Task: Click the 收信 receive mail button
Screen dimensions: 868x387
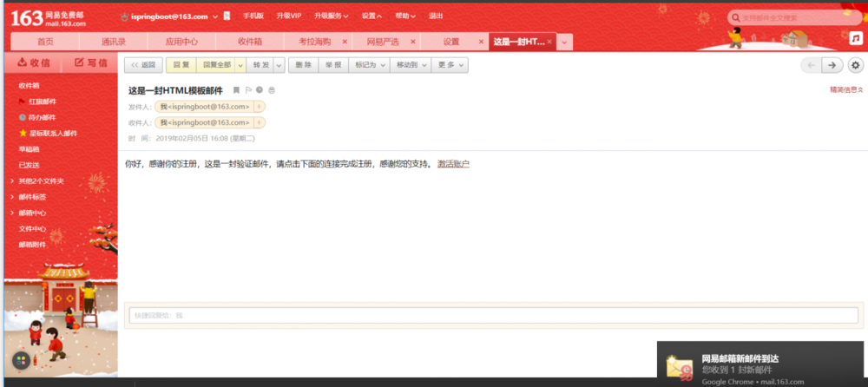Action: 33,62
